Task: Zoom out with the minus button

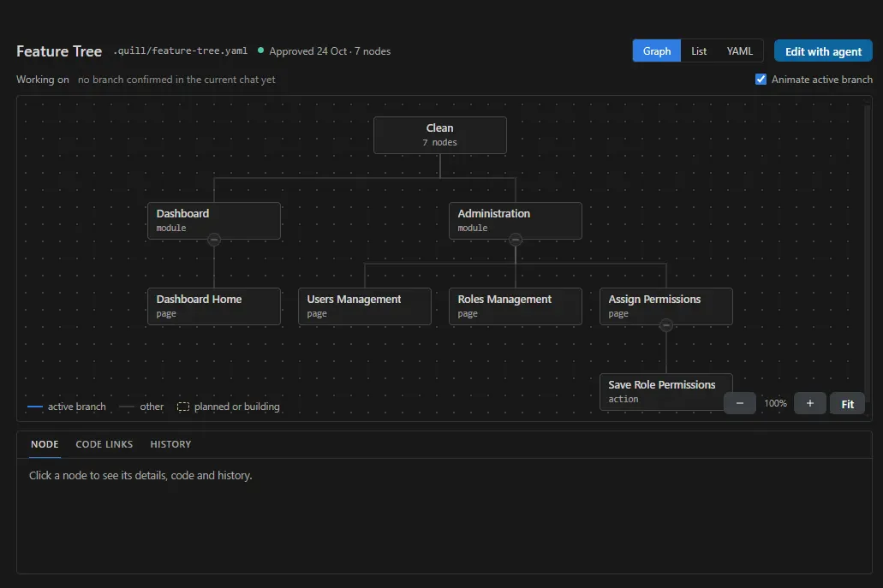Action: (x=739, y=403)
